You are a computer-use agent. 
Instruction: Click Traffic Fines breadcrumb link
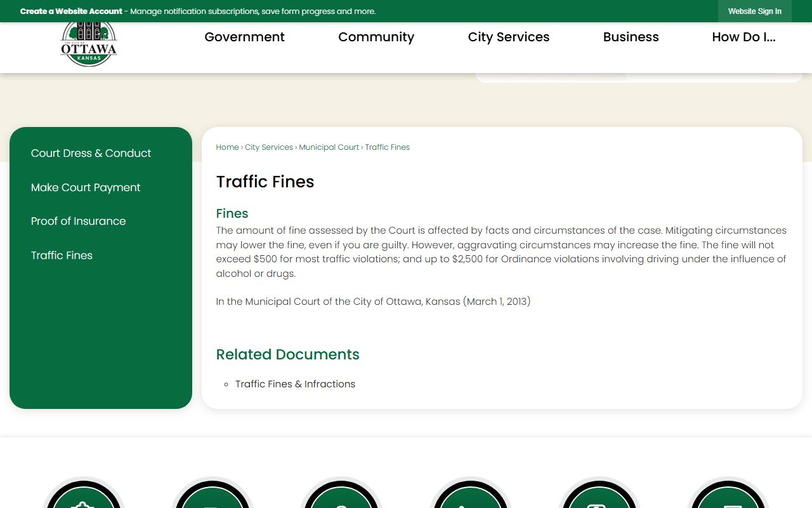tap(388, 147)
